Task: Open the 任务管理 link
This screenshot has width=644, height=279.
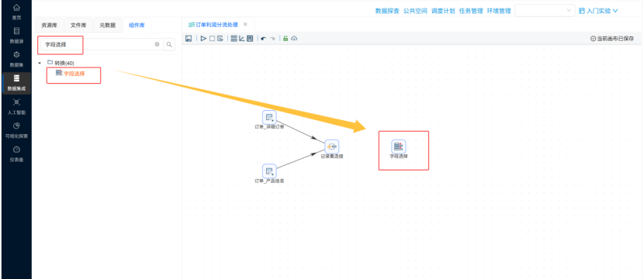Action: click(471, 11)
